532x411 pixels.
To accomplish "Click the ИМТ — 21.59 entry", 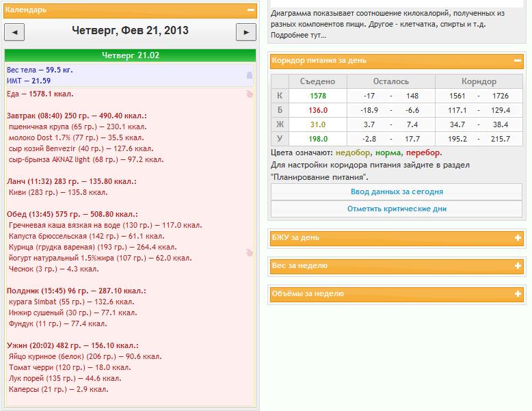I will point(29,81).
